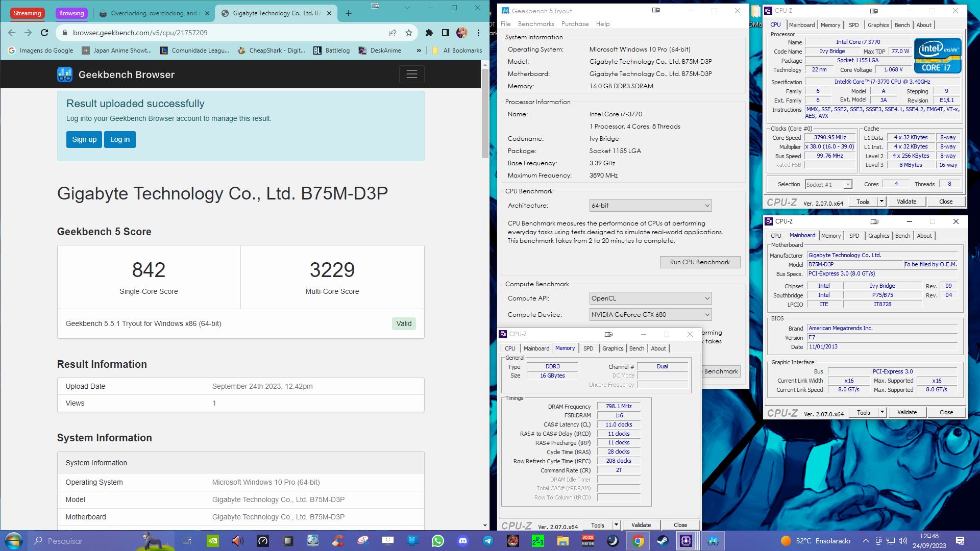Switch to CPU-Z taskbar icon
Viewport: 980px width, 551px height.
pyautogui.click(x=686, y=541)
